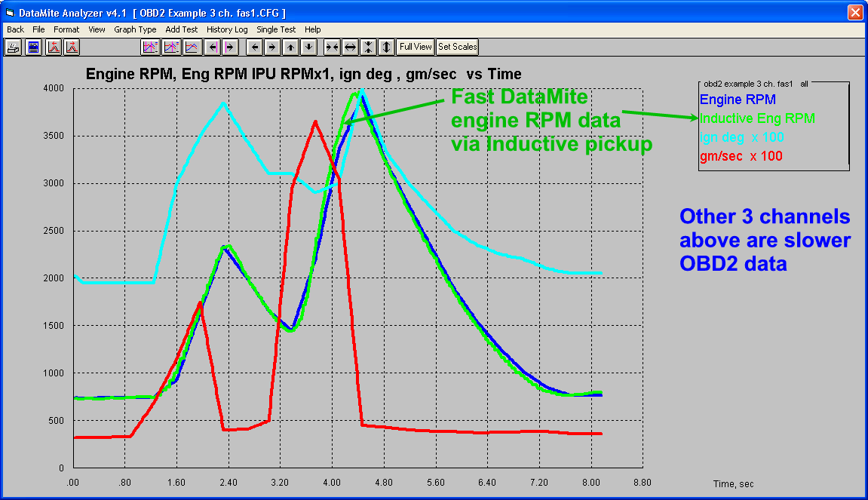
Task: Click the 'Time, sec' axis label
Action: tap(733, 484)
